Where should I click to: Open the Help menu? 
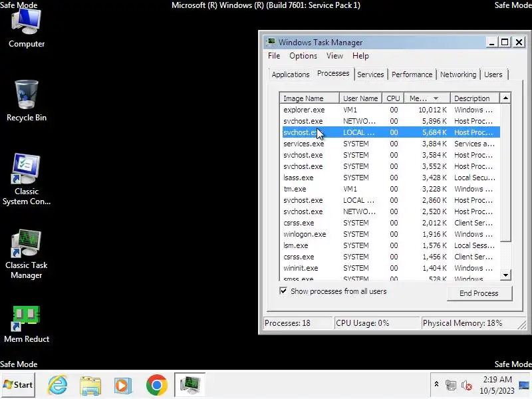pyautogui.click(x=360, y=56)
